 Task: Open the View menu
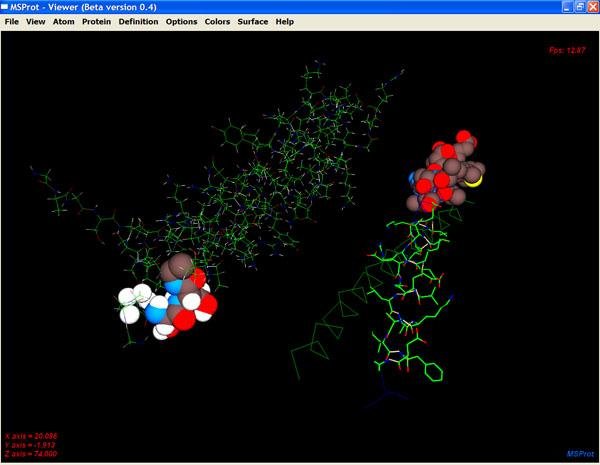coord(36,22)
